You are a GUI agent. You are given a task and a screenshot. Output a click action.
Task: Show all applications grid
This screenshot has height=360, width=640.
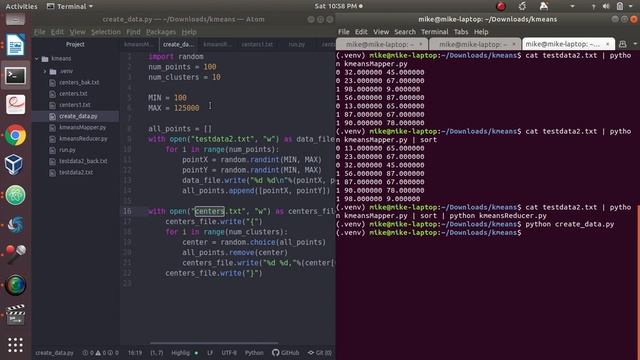click(x=16, y=345)
